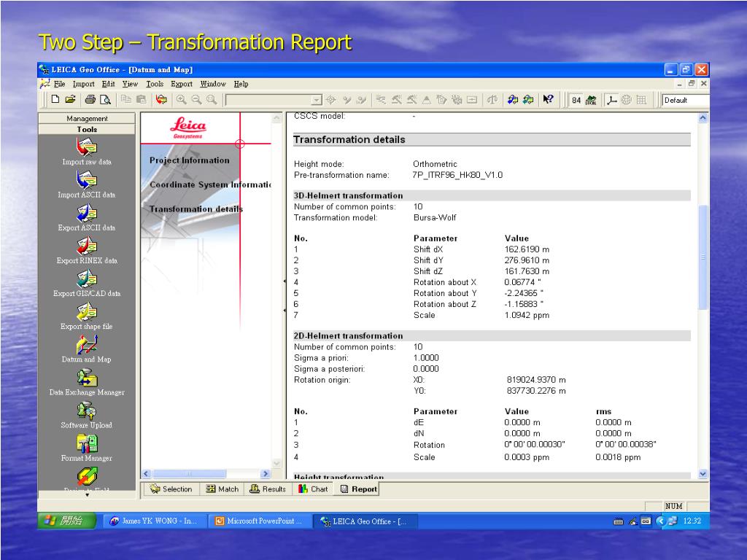This screenshot has width=747, height=560.
Task: Click the X0 value 819024.9370 m
Action: click(536, 379)
